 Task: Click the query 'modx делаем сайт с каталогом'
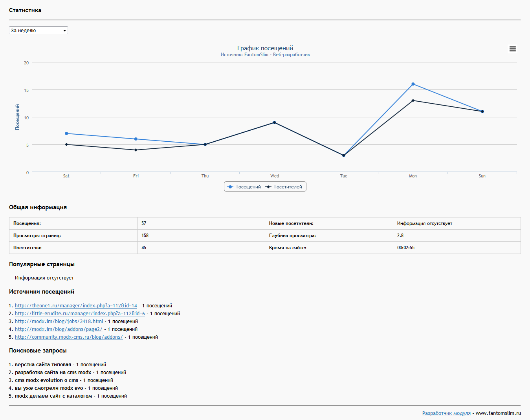[x=53, y=396]
